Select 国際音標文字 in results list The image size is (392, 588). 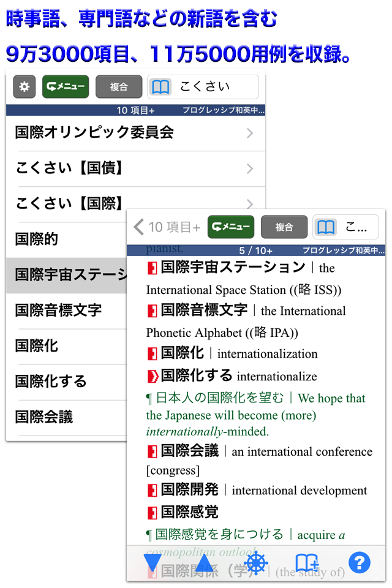pyautogui.click(x=67, y=311)
